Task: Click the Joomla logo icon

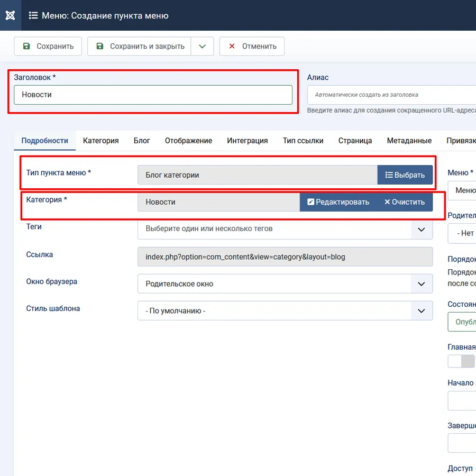Action: pyautogui.click(x=10, y=15)
